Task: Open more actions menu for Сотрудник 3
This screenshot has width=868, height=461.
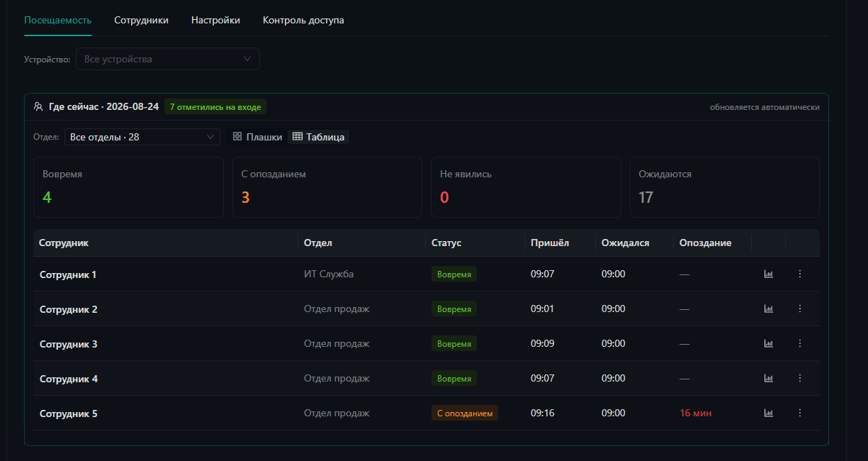Action: pyautogui.click(x=800, y=343)
